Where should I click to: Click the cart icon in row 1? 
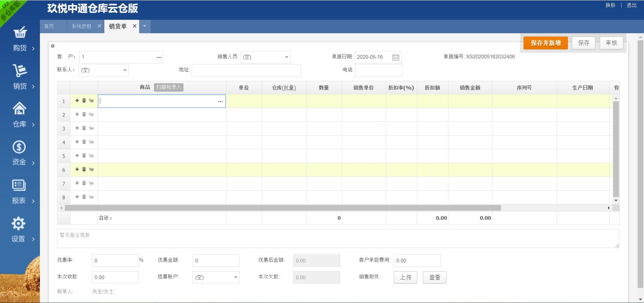91,101
